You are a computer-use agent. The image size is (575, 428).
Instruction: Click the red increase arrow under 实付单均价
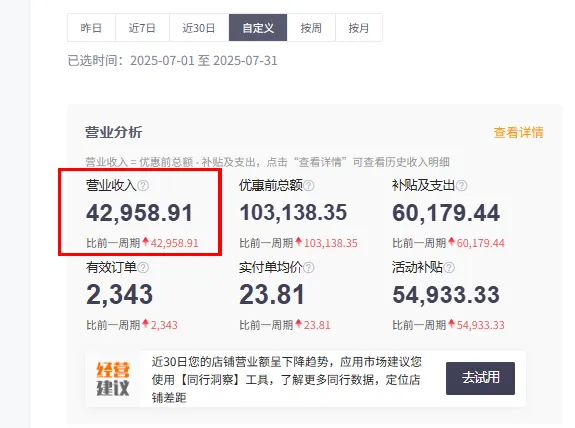299,323
